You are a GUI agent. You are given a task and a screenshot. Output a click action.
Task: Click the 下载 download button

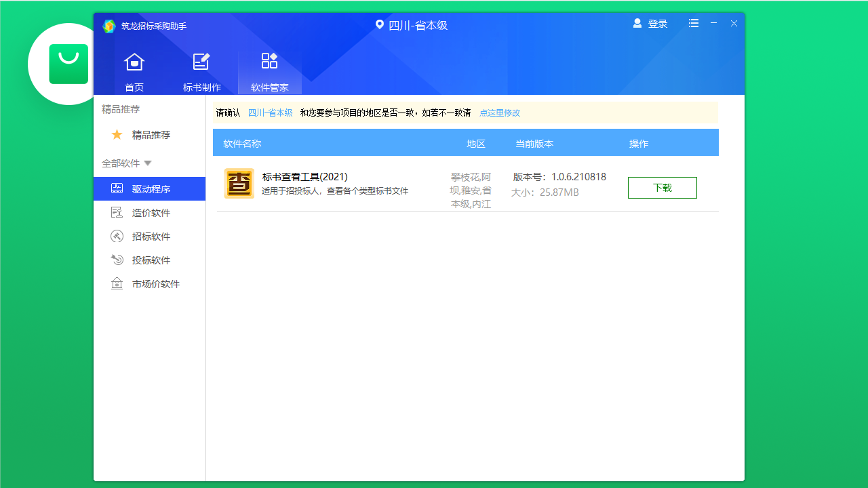[x=662, y=188]
